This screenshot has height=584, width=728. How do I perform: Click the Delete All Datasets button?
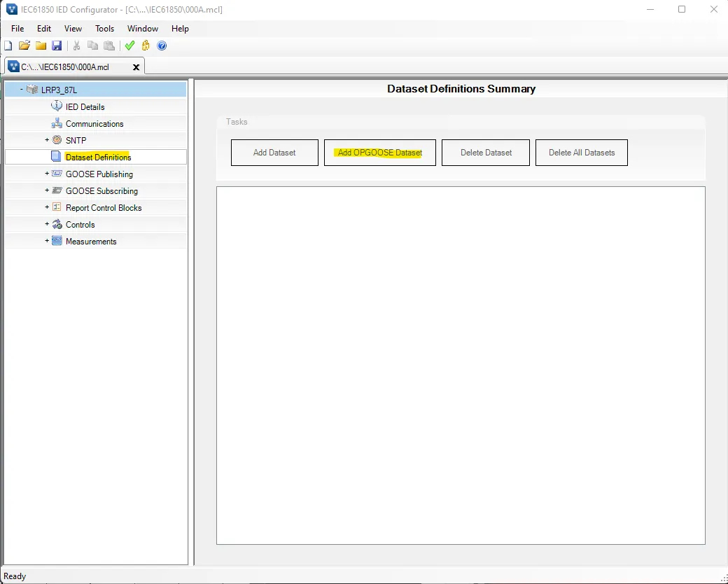pos(581,153)
